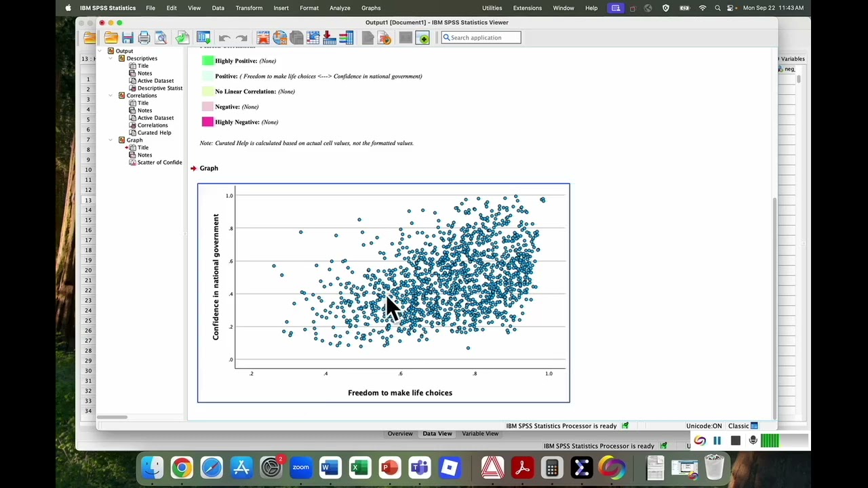Select Curated Help in outline
This screenshot has width=868, height=488.
(x=154, y=133)
